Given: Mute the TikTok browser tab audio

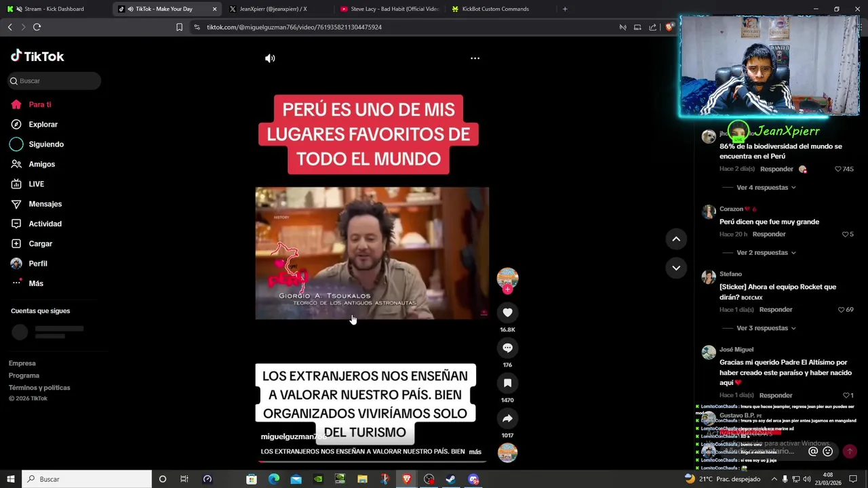Looking at the screenshot, I should coord(130,9).
